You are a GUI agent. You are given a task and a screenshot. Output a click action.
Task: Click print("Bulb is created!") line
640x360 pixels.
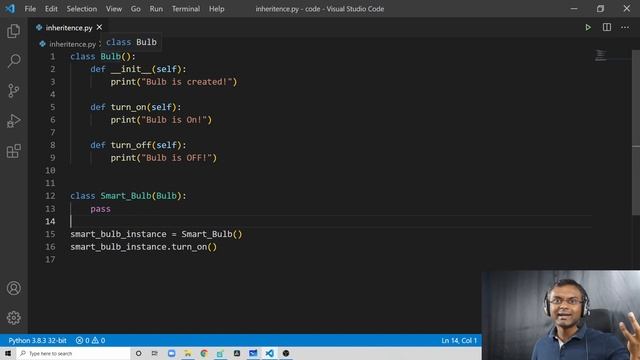point(173,82)
